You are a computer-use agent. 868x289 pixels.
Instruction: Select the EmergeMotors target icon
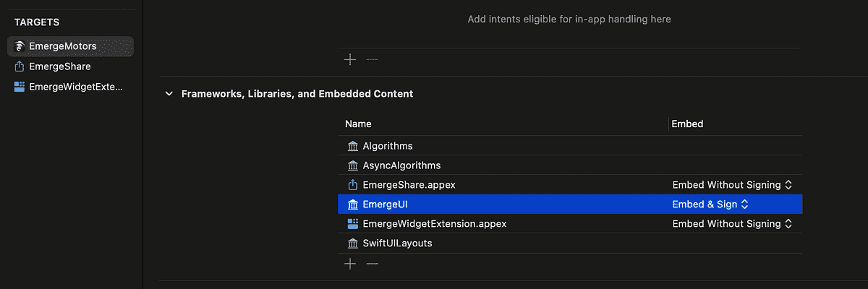pyautogui.click(x=20, y=46)
